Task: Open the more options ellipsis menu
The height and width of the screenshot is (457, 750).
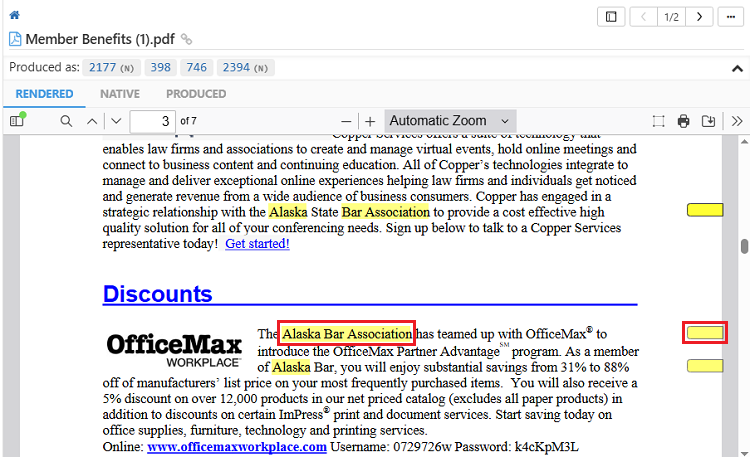Action: 730,17
